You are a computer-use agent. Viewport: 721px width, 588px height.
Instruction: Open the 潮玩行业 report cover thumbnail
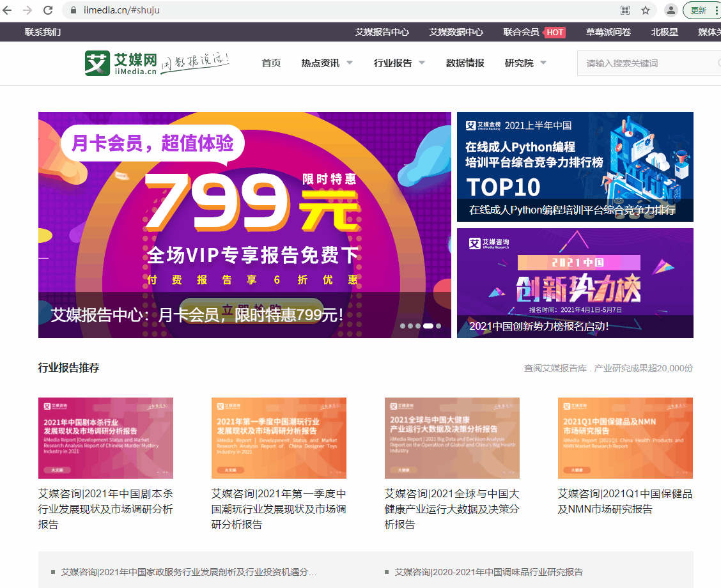[279, 438]
